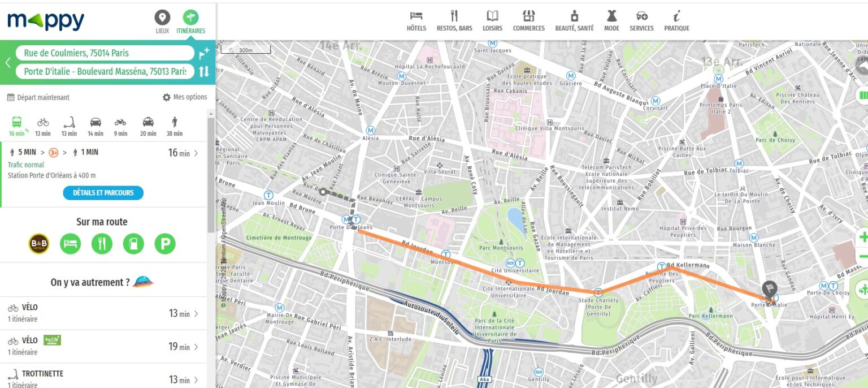Show B&B Hotels along the route
The image size is (868, 388).
coord(39,244)
